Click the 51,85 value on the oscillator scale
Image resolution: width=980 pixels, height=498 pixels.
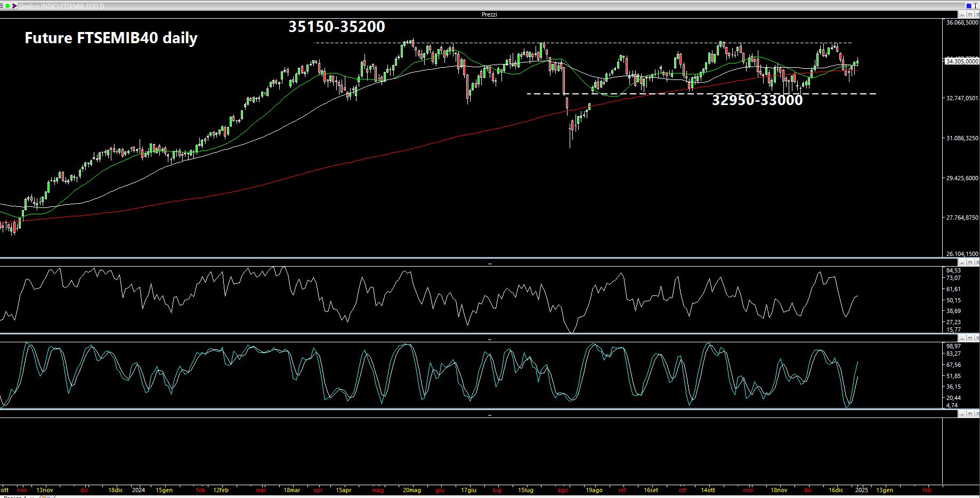click(x=953, y=376)
